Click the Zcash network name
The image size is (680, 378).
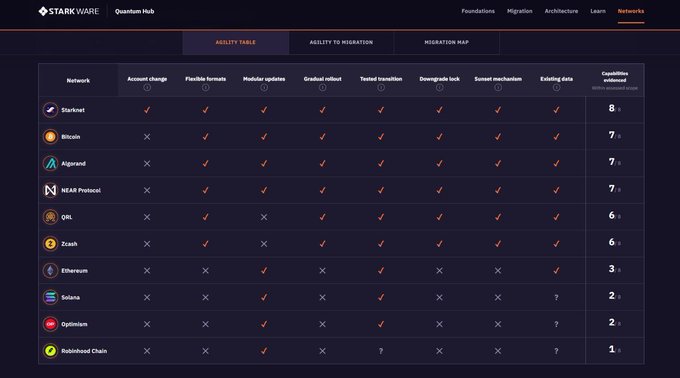coord(69,244)
